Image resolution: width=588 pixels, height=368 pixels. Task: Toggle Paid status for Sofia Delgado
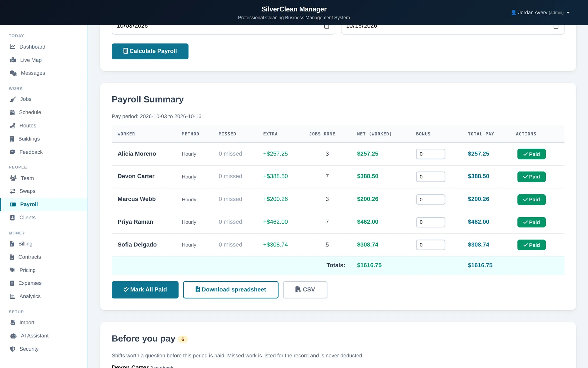point(531,245)
